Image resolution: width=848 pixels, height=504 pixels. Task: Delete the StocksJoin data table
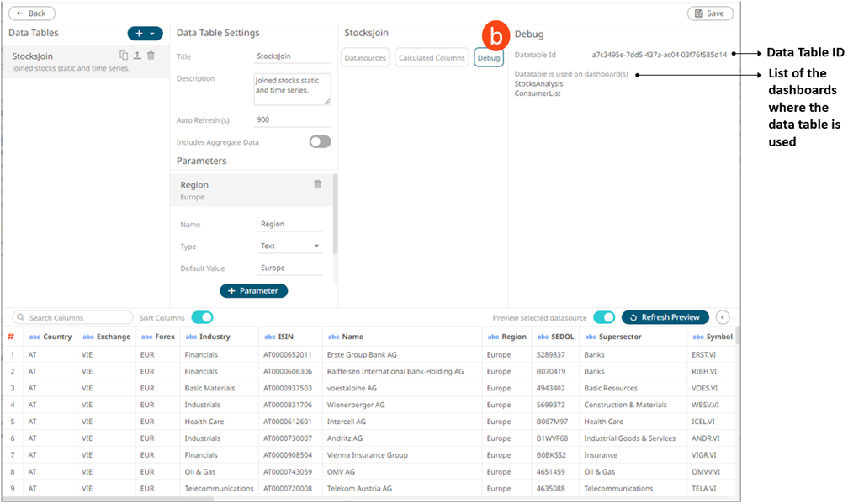pos(151,56)
